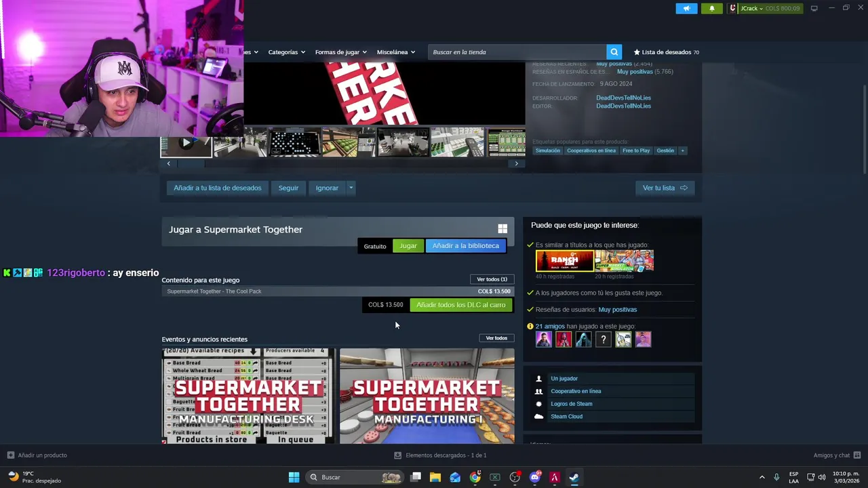This screenshot has height=488, width=868.
Task: Click the Un jugador person icon
Action: (x=539, y=379)
